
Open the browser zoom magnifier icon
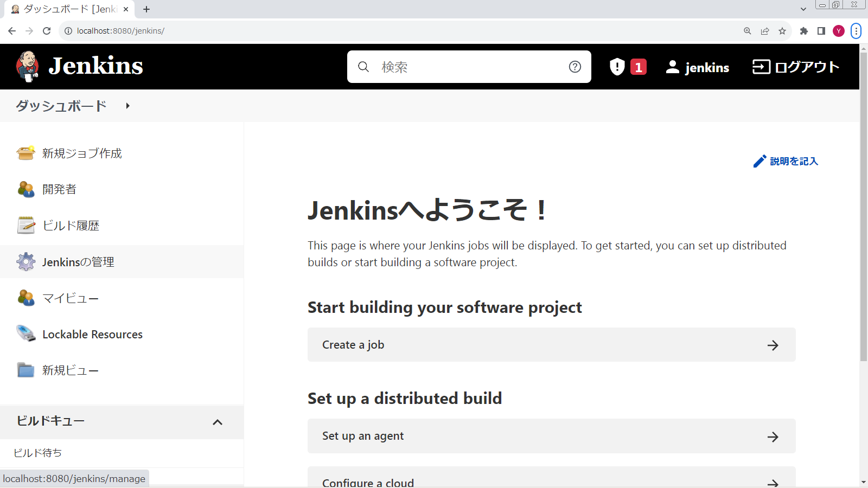click(x=748, y=31)
